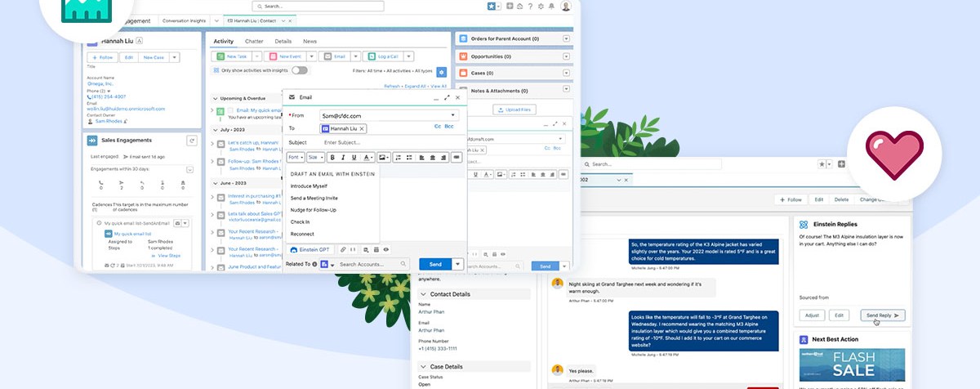Viewport: 980px width, 389px height.
Task: Click Upload Files button
Action: [514, 110]
